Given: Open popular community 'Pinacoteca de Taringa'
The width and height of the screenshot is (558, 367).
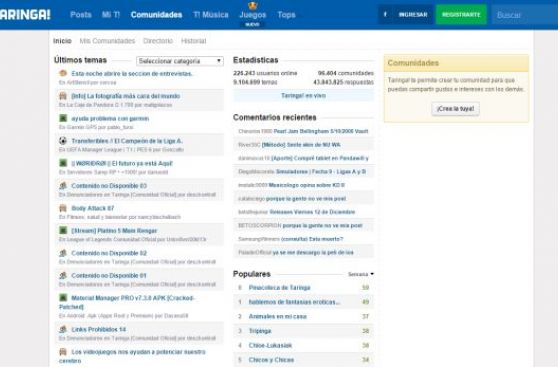Looking at the screenshot, I should click(279, 287).
